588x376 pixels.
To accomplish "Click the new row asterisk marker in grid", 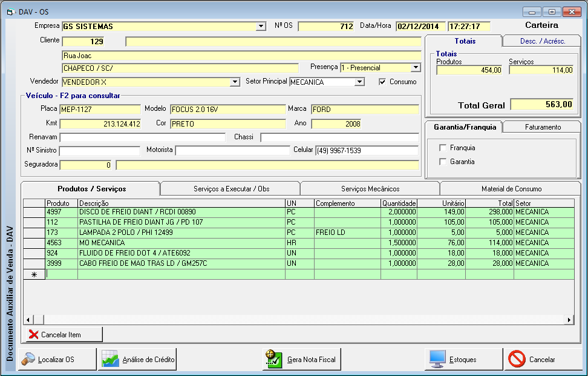I will [34, 274].
